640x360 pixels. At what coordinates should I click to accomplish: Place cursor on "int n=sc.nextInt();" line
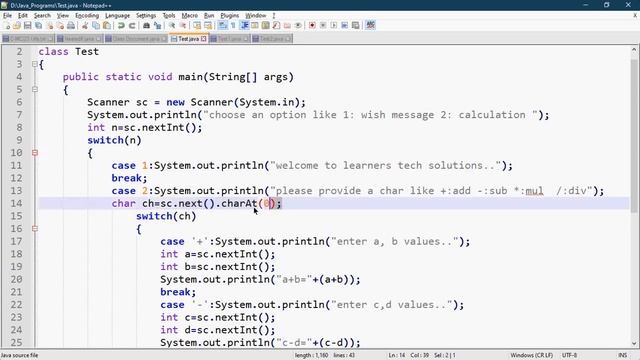(144, 127)
